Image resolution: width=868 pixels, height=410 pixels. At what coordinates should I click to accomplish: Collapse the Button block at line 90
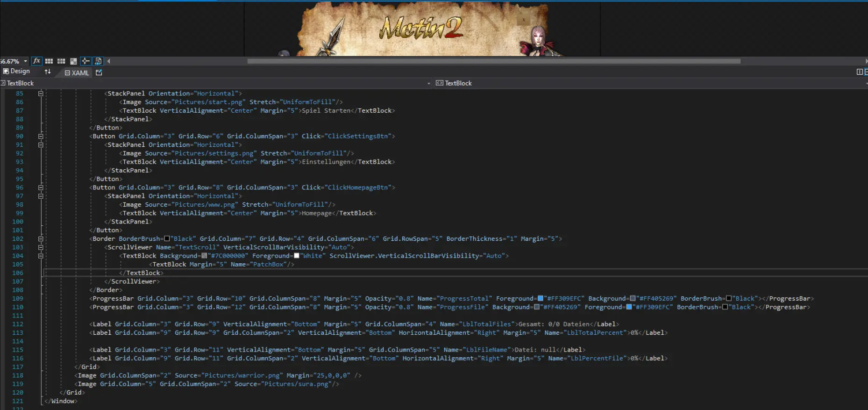point(41,137)
